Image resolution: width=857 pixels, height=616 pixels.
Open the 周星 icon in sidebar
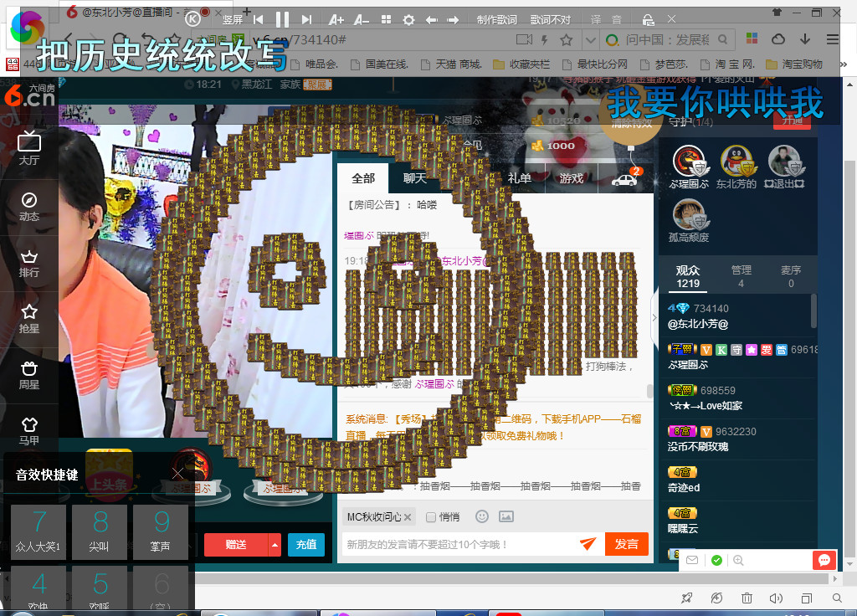click(29, 376)
